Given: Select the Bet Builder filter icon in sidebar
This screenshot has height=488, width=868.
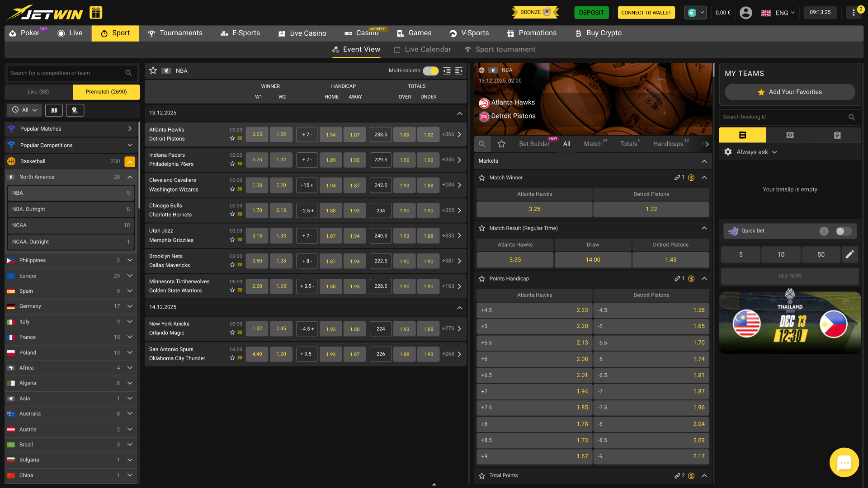Looking at the screenshot, I should coord(54,110).
